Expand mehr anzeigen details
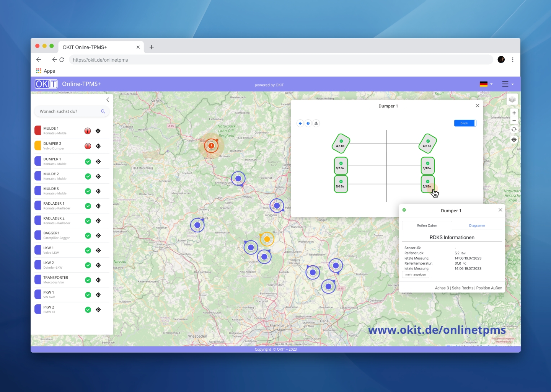The height and width of the screenshot is (392, 551). 416,274
